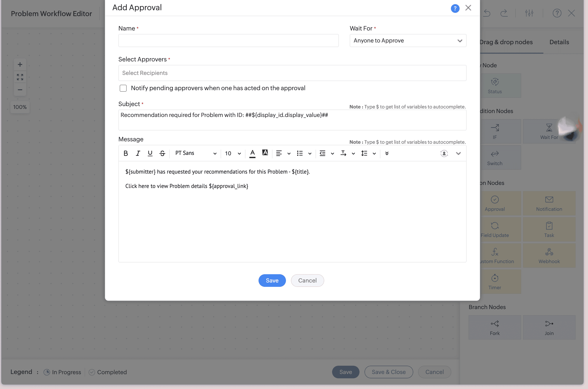The width and height of the screenshot is (588, 389).
Task: Select Drag & drop nodes tab
Action: (506, 42)
